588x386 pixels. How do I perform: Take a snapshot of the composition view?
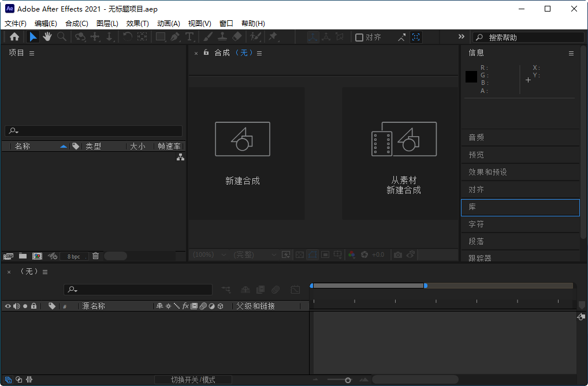coord(397,254)
